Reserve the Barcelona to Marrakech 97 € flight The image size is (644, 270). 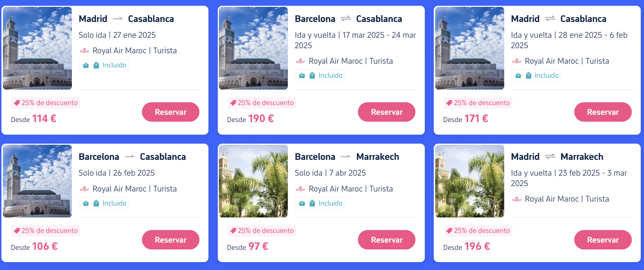pyautogui.click(x=386, y=240)
